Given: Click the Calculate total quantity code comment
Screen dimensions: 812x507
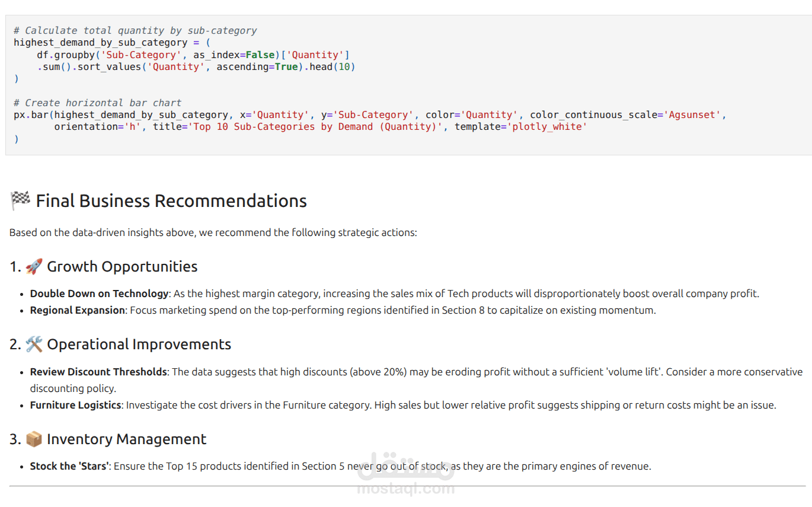Looking at the screenshot, I should click(x=135, y=30).
